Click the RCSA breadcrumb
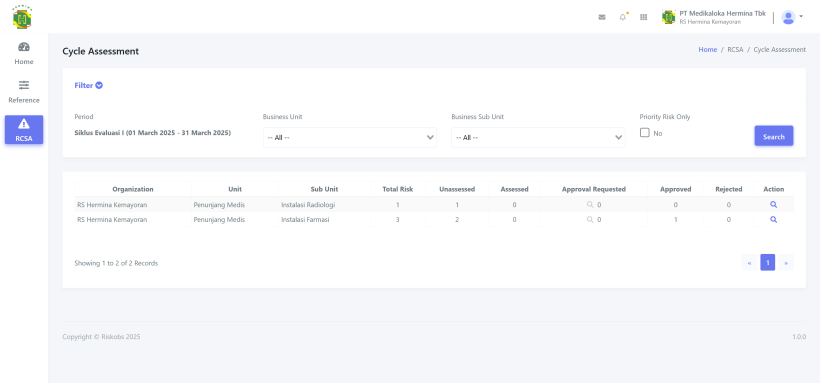Image resolution: width=820 pixels, height=383 pixels. tap(735, 50)
